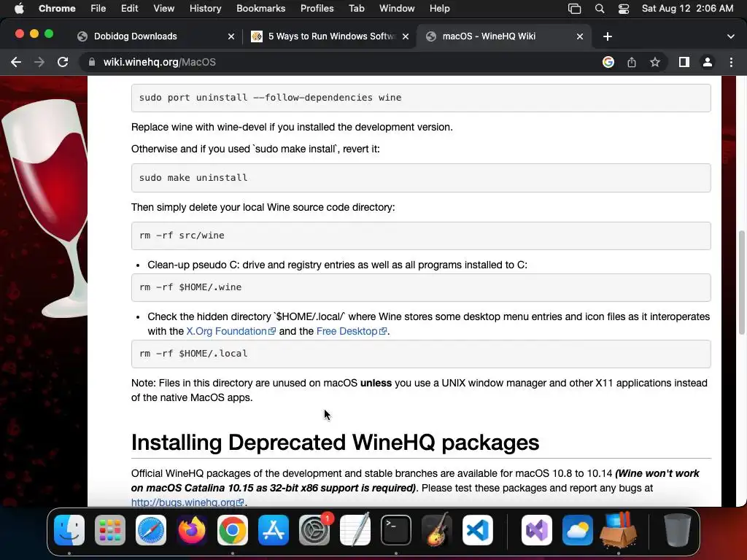
Task: Click the page vertical scrollbar
Action: click(741, 282)
